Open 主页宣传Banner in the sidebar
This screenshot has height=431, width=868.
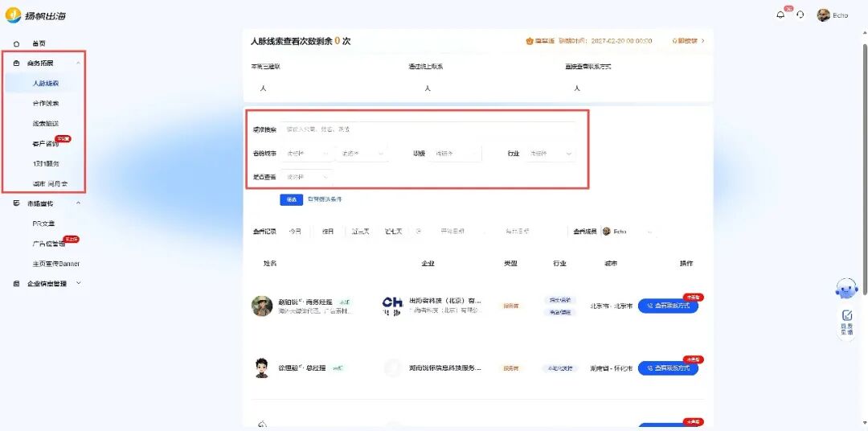pos(56,264)
